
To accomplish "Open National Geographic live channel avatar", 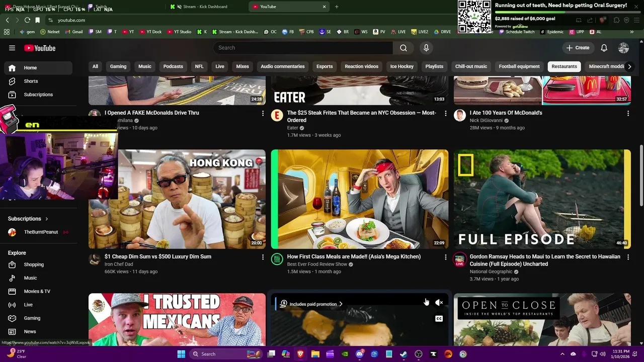I will click(459, 259).
